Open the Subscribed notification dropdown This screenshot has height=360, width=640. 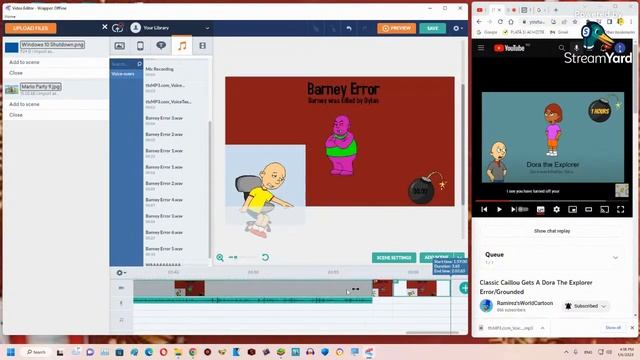pos(586,306)
